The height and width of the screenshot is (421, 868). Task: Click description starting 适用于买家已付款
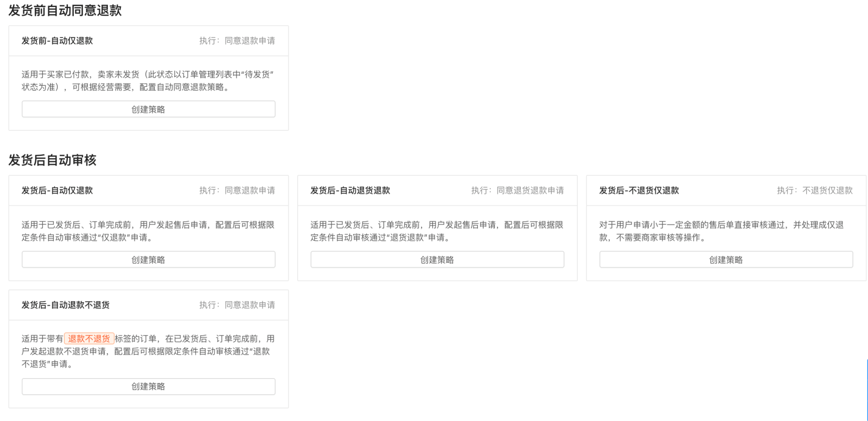(148, 80)
